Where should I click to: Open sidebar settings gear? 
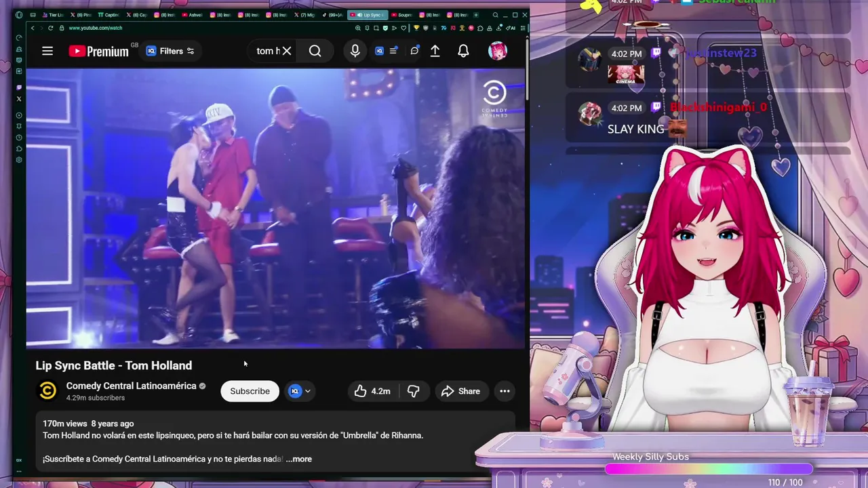click(x=19, y=160)
